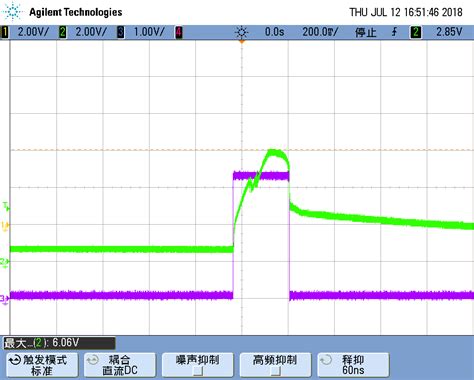Click the rotary knob icon on coupling softkey
Viewport: 474px width, 380px height.
(x=93, y=360)
